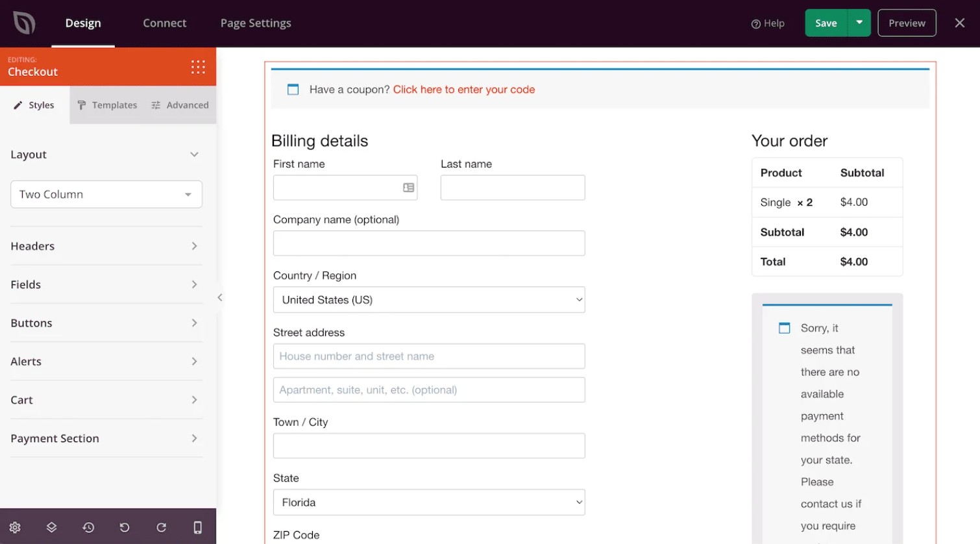Open the Two Column layout dropdown

click(106, 194)
